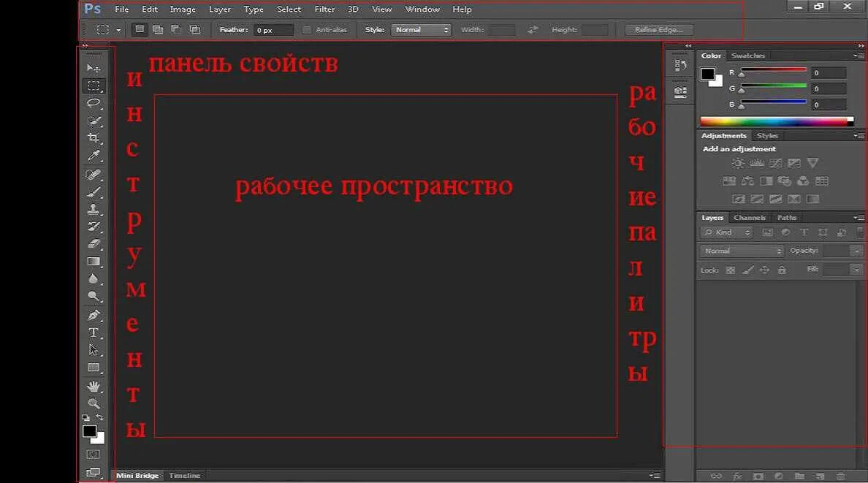Screen dimensions: 868x483
Task: Select the Move tool
Action: (x=93, y=68)
